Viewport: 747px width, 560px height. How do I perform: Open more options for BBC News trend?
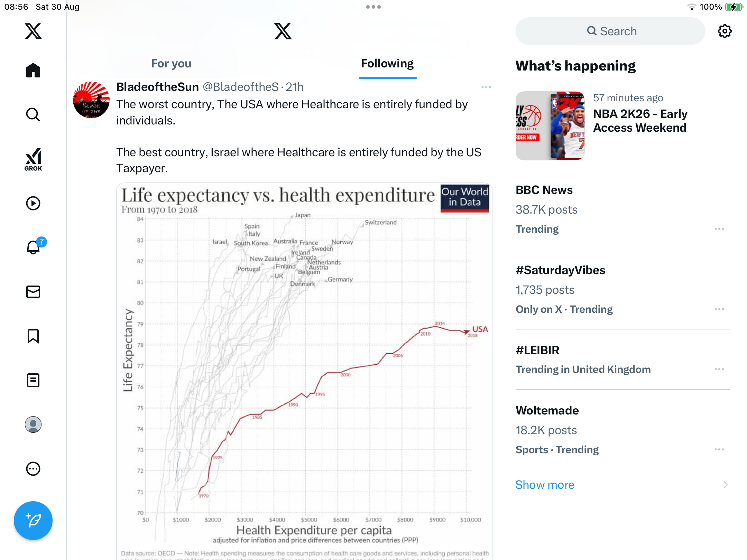(719, 229)
